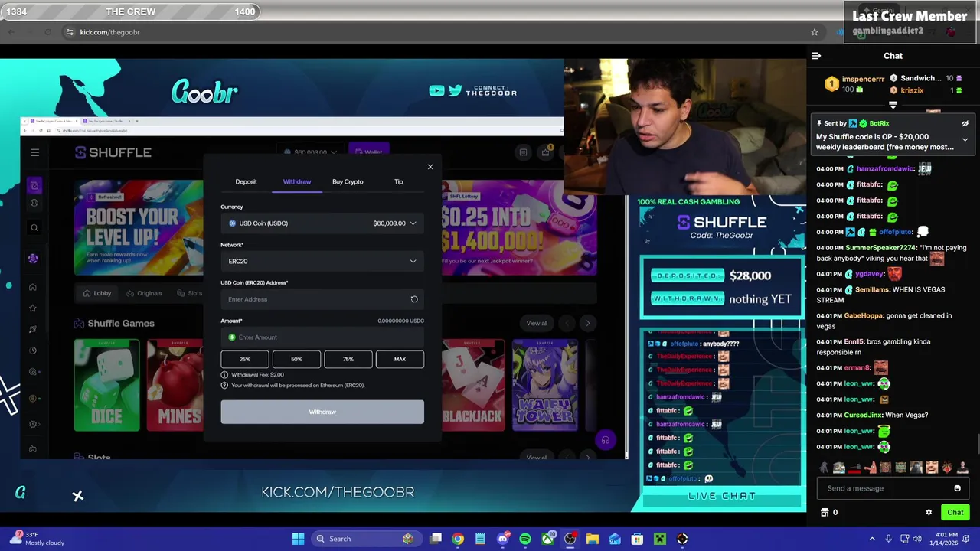Expand the ERC20 network dropdown
The image size is (980, 551).
click(x=322, y=261)
